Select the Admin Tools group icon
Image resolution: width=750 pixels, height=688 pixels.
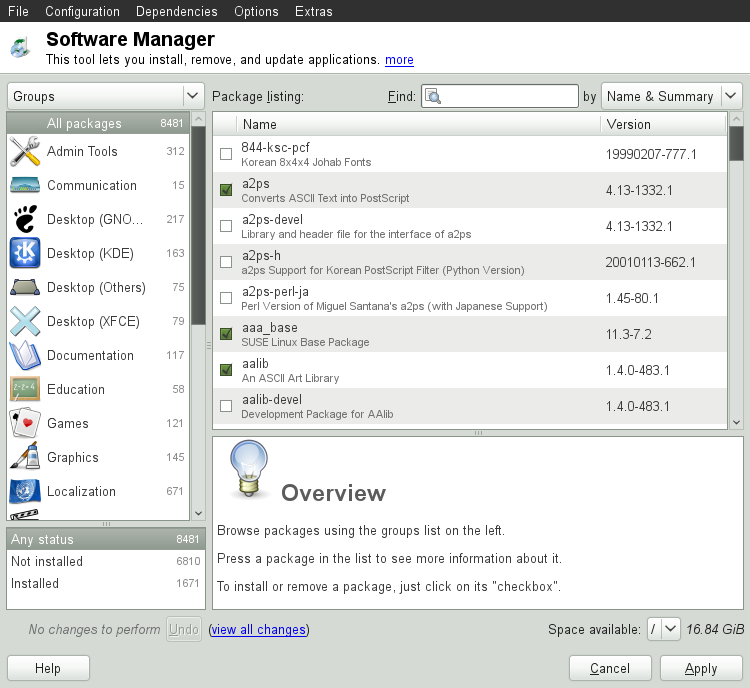(x=24, y=152)
